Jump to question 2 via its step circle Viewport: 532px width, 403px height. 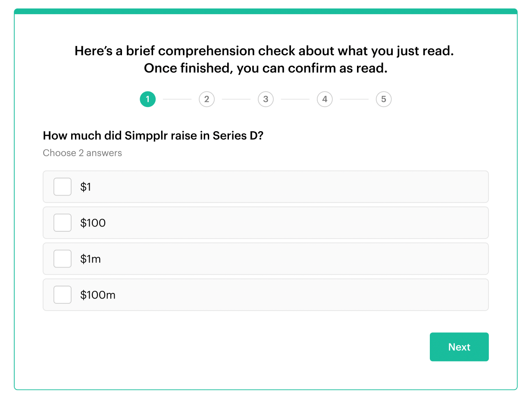(207, 99)
